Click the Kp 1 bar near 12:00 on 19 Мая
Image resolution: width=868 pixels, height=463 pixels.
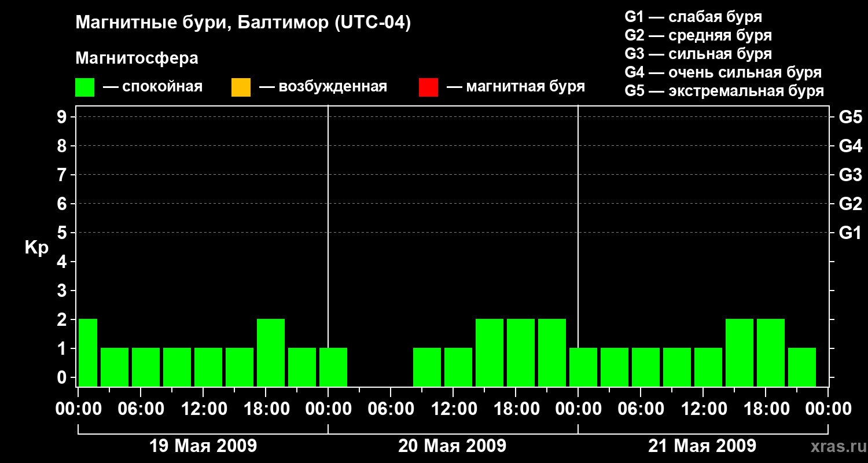click(x=208, y=367)
